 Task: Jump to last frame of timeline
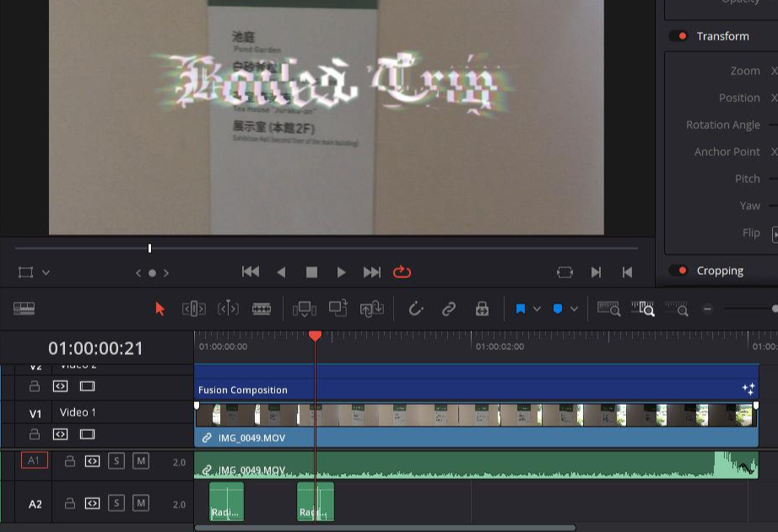[x=372, y=272]
